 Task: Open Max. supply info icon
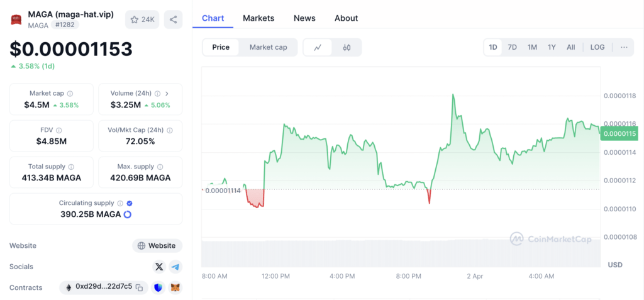pos(160,167)
